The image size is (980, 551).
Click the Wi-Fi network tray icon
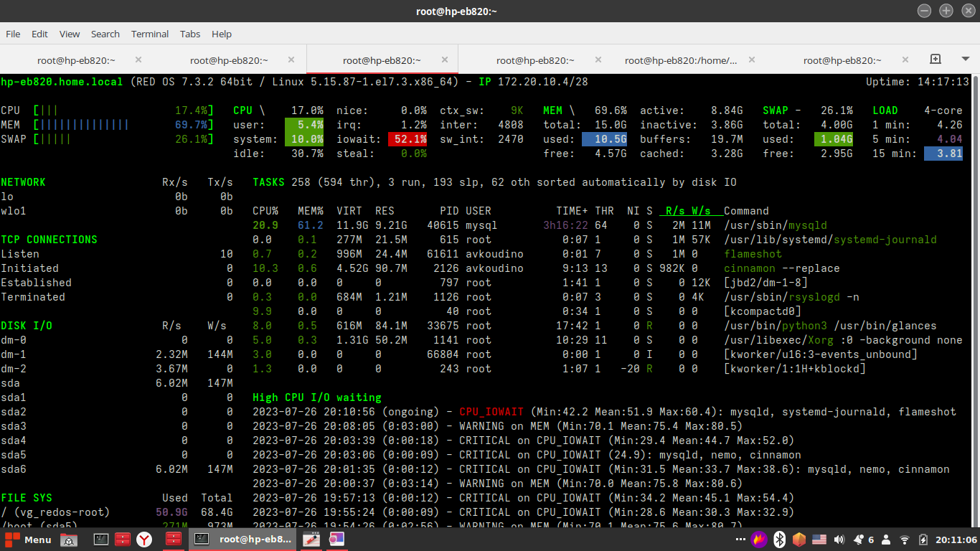click(x=905, y=540)
